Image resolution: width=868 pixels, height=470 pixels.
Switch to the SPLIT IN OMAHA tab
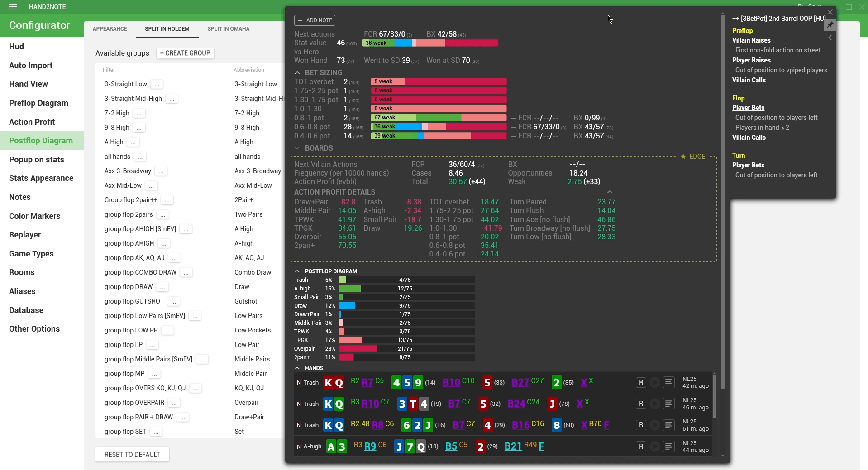[x=228, y=29]
